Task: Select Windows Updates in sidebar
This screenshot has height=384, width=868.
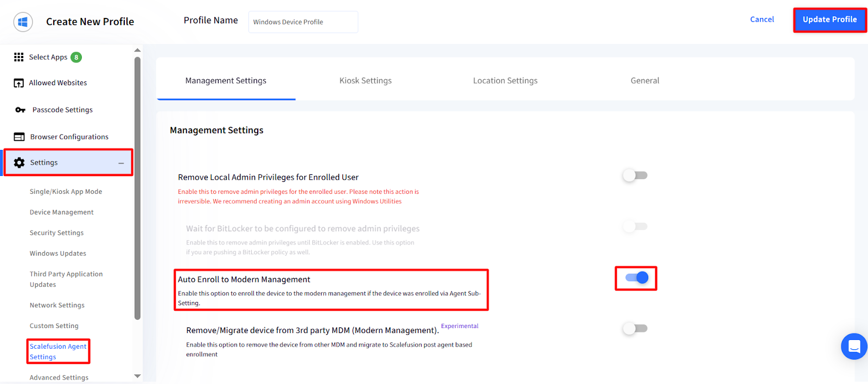Action: pos(58,254)
